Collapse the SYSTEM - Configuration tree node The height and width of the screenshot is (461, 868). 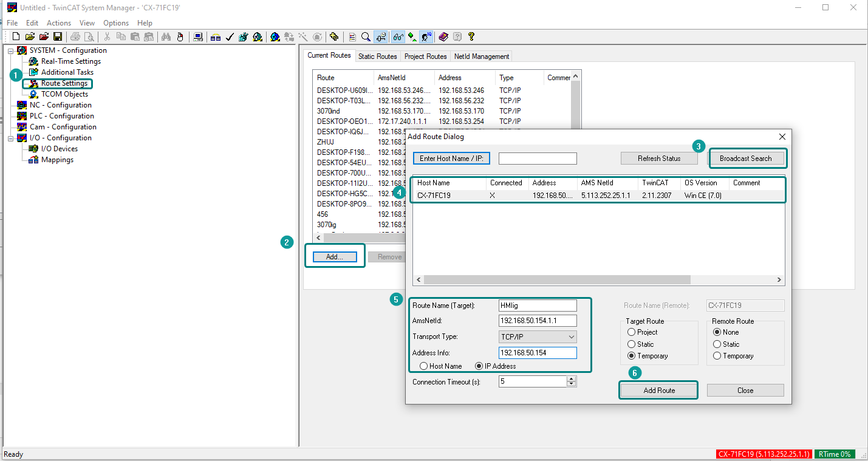[x=11, y=51]
